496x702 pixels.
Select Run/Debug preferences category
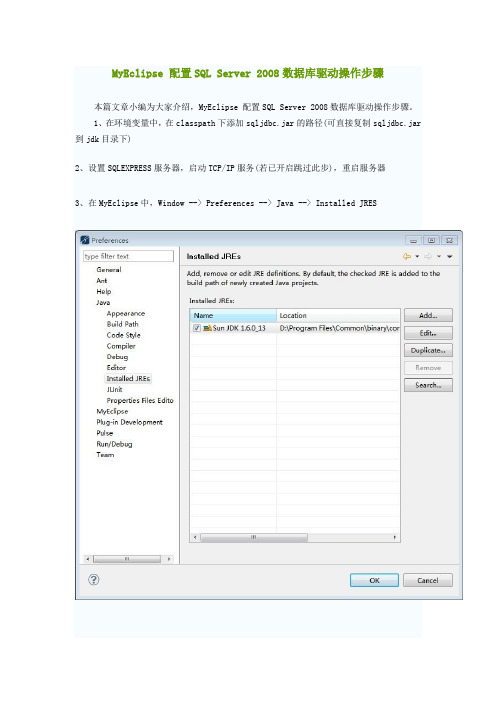114,444
